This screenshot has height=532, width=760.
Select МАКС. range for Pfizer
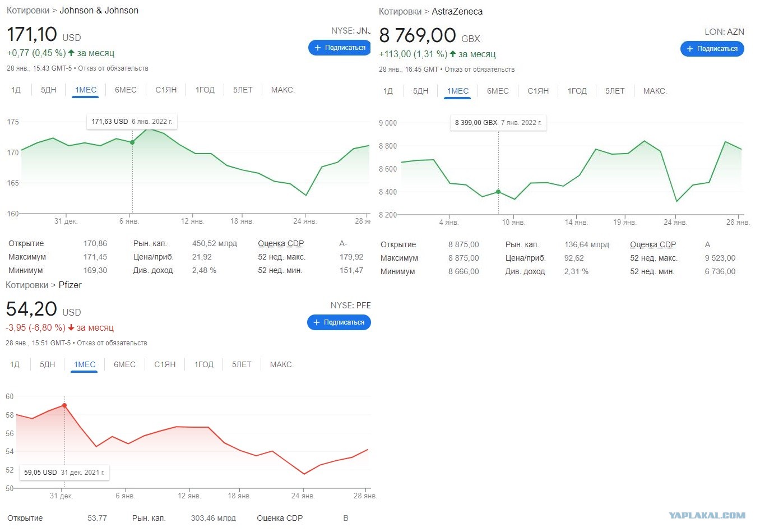coord(281,364)
